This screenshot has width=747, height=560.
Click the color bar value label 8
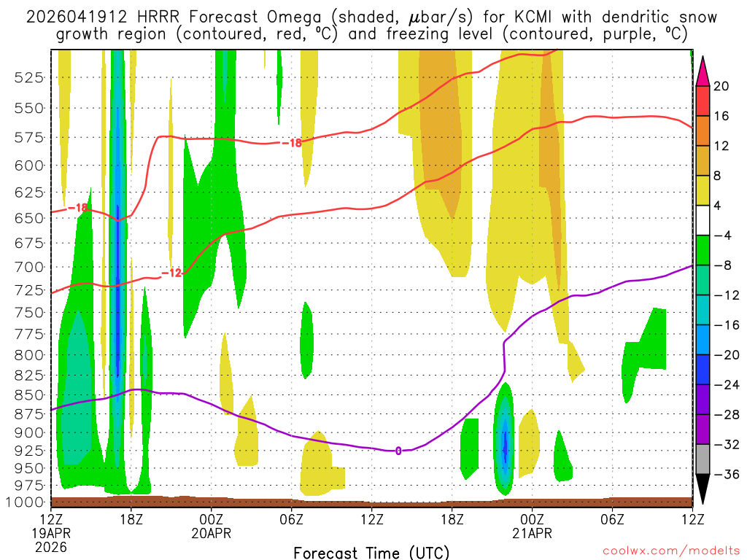click(x=717, y=176)
